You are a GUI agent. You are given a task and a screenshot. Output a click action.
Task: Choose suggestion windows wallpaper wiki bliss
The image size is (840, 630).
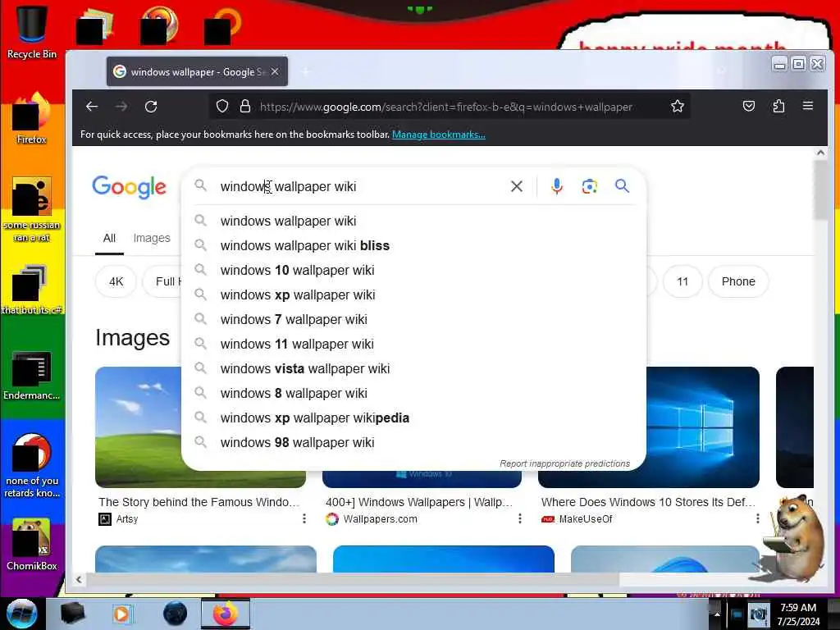click(413, 245)
